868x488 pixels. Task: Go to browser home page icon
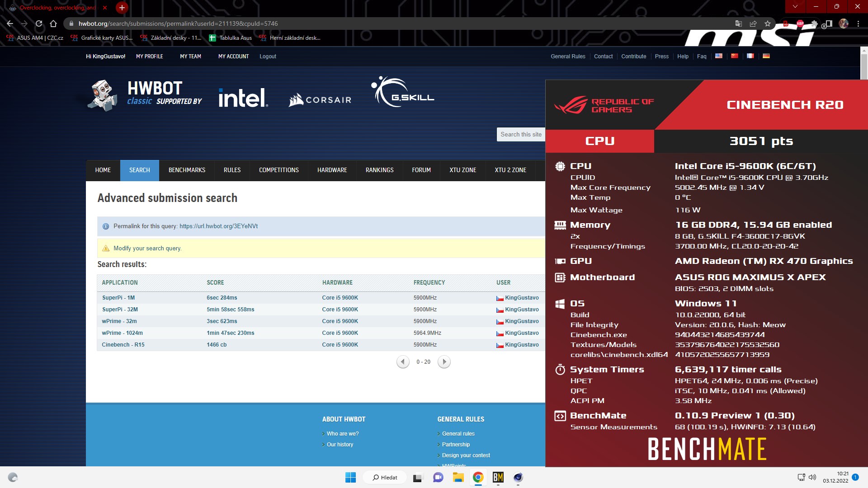53,23
